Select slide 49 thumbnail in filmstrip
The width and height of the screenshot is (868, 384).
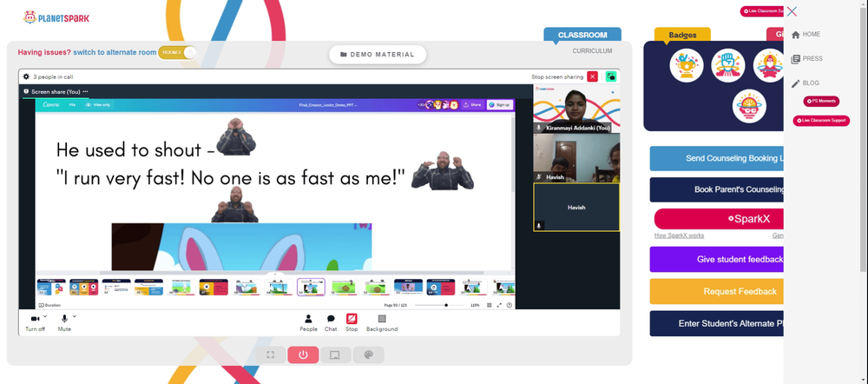point(279,287)
